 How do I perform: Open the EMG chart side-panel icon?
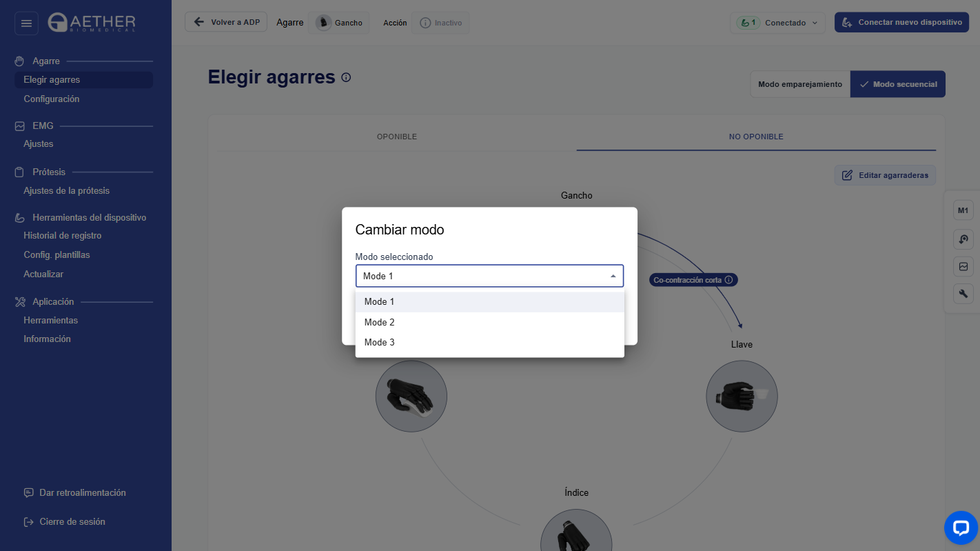963,266
